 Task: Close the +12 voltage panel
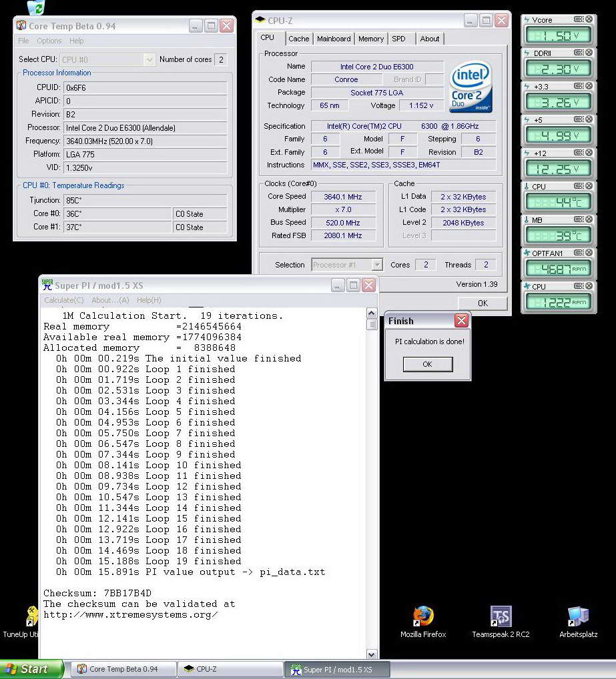(x=589, y=153)
